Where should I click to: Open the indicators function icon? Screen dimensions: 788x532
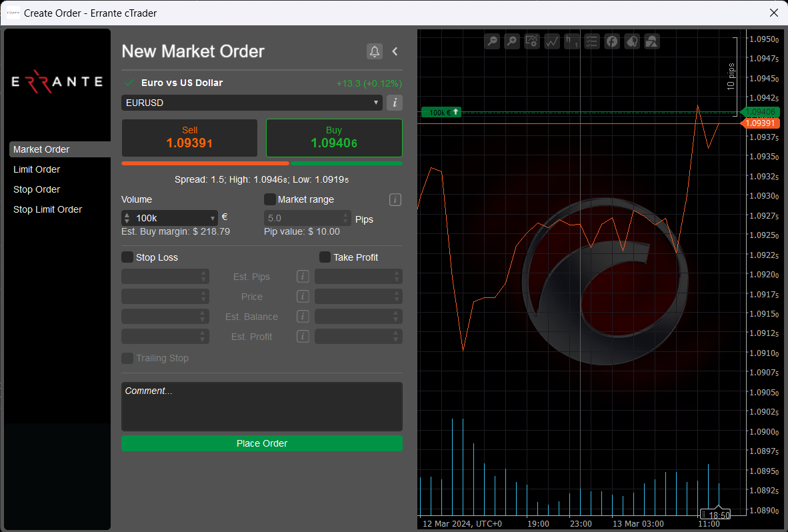tap(612, 41)
